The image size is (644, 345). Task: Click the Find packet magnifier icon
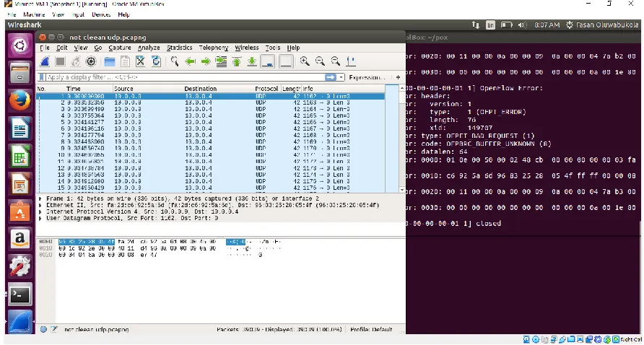pos(175,61)
